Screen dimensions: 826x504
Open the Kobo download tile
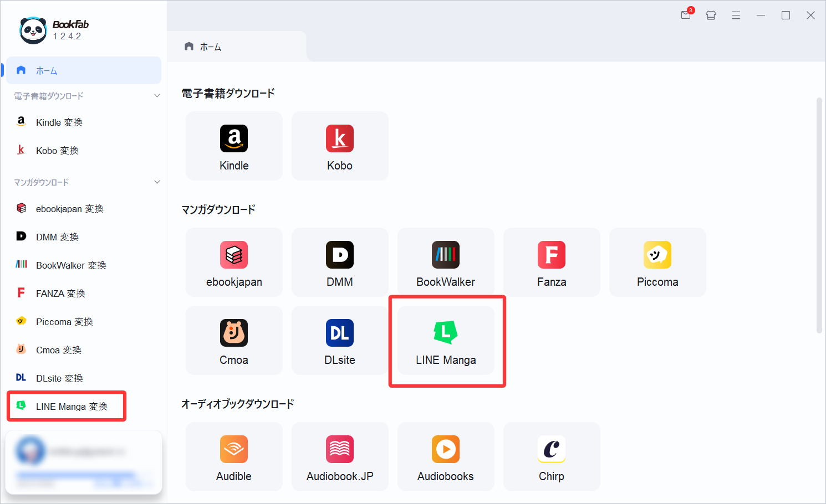point(340,146)
